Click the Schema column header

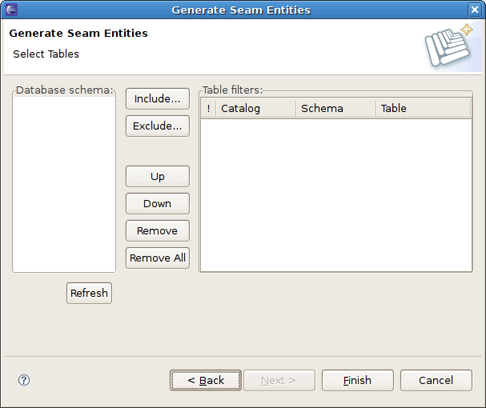(336, 108)
